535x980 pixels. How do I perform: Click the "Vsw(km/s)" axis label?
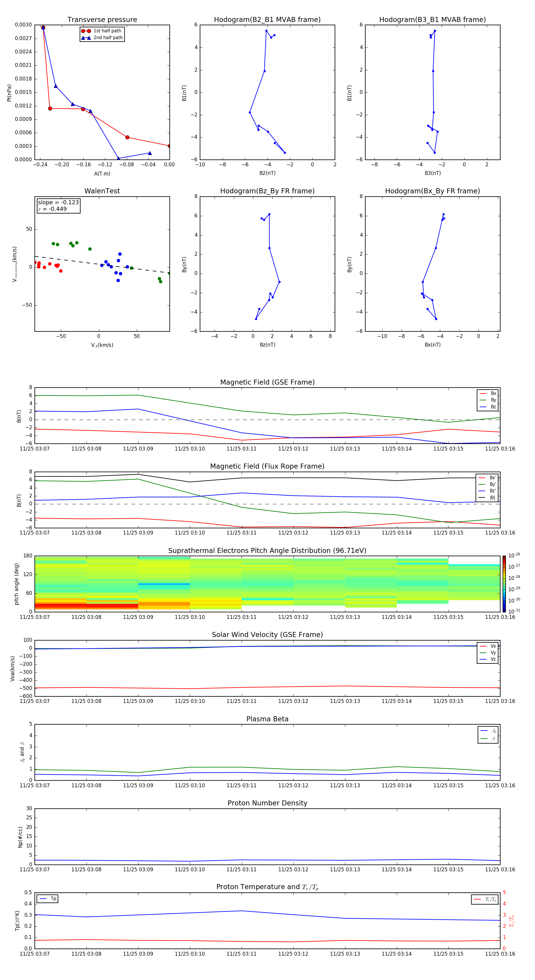[x=12, y=668]
